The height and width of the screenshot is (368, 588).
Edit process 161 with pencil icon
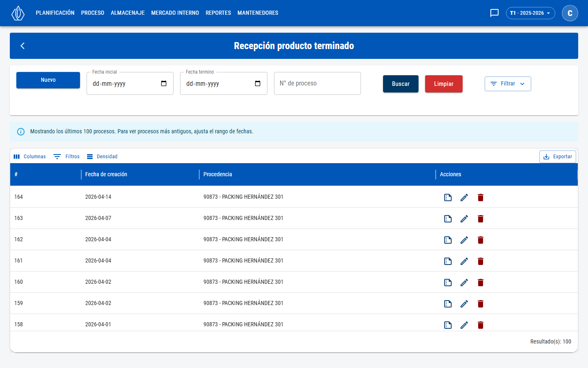[x=464, y=261]
